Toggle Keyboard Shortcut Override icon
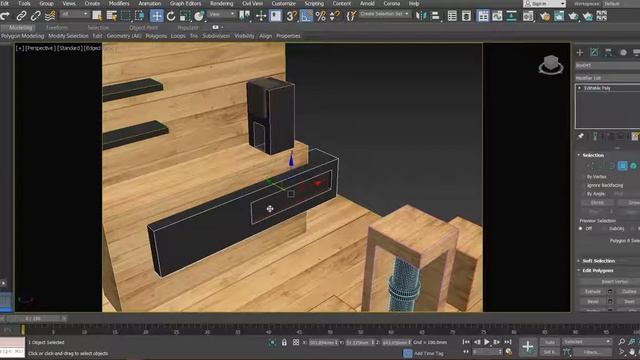This screenshot has width=640, height=360. 276,16
